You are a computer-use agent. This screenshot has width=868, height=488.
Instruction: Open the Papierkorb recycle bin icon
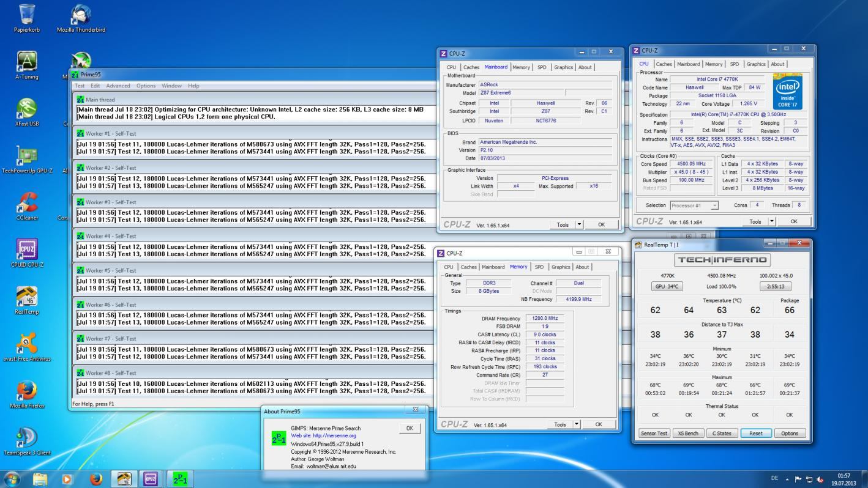coord(27,18)
